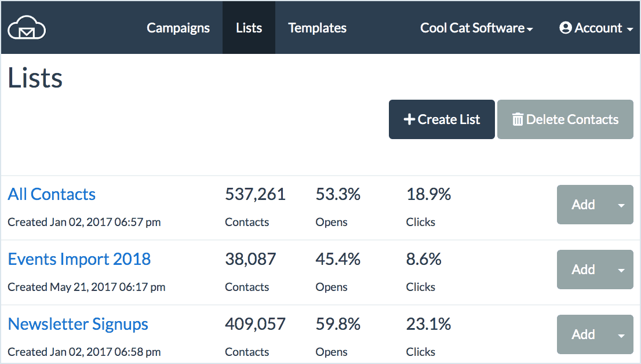
Task: Switch to the Templates page
Action: pyautogui.click(x=317, y=28)
